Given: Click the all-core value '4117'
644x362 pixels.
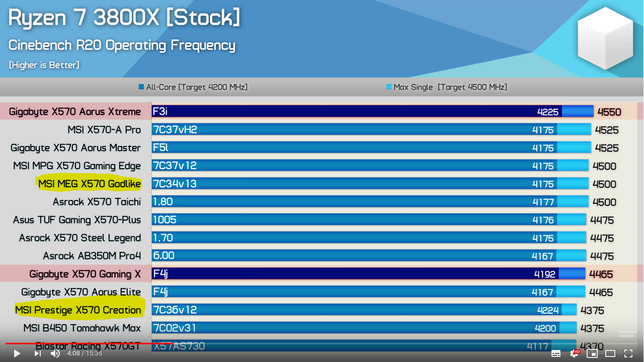Looking at the screenshot, I should click(x=537, y=346).
